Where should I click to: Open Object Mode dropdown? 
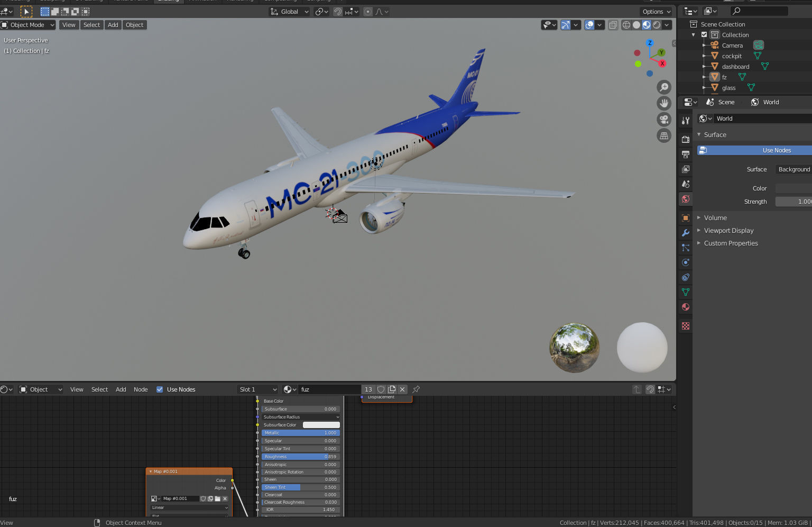(27, 25)
